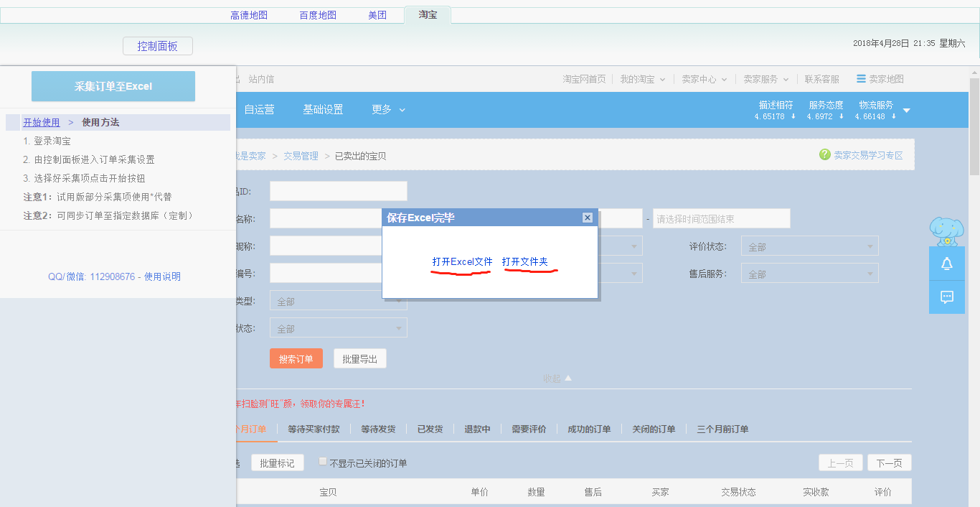Click the 打开文件夹 link

[x=525, y=262]
